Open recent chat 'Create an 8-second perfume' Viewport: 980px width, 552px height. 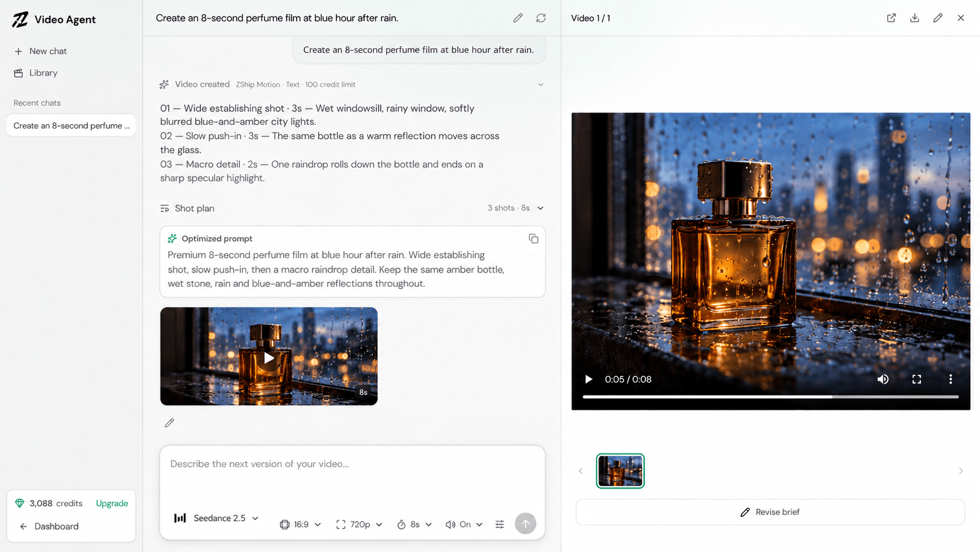click(x=71, y=126)
